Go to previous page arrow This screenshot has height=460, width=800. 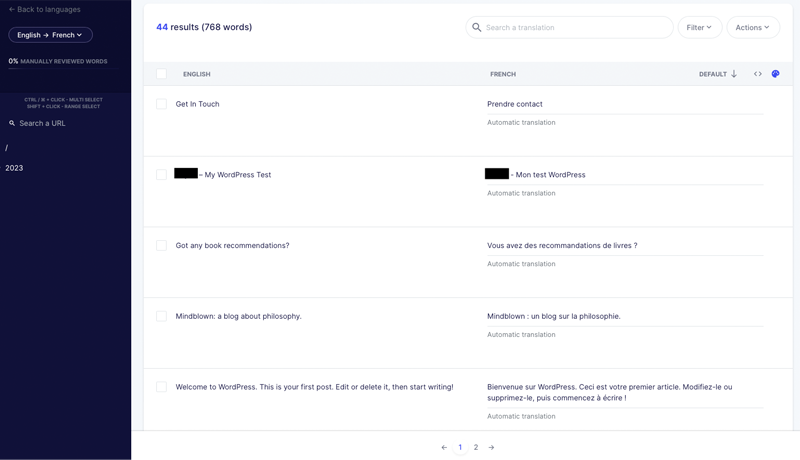[444, 447]
